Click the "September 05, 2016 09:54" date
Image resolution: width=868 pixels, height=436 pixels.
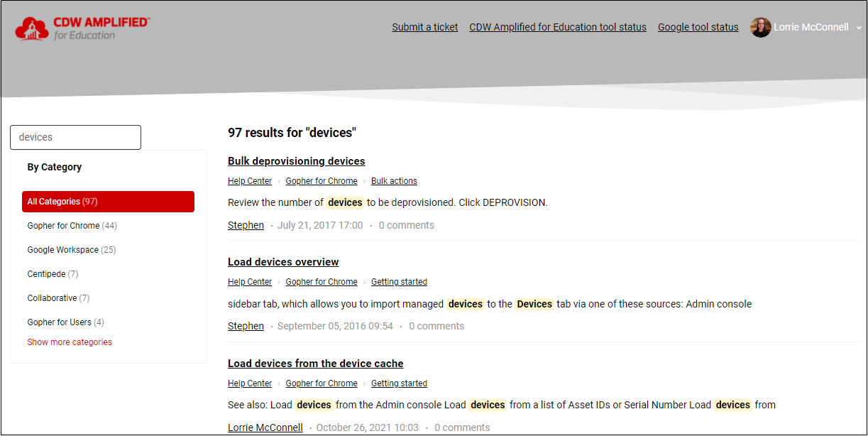click(x=335, y=326)
